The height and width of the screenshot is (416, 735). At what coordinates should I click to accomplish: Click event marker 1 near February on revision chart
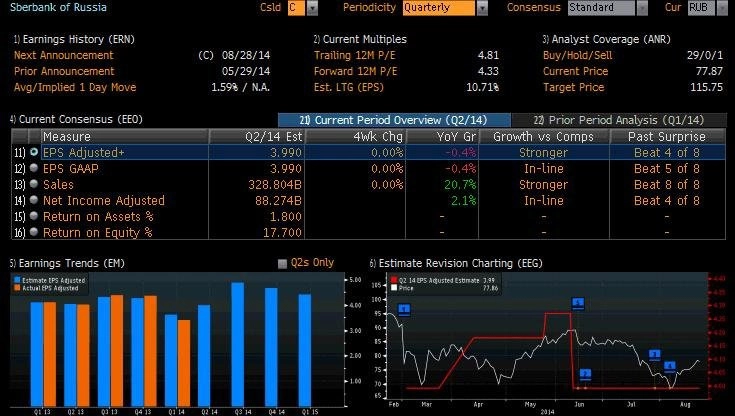tap(404, 310)
